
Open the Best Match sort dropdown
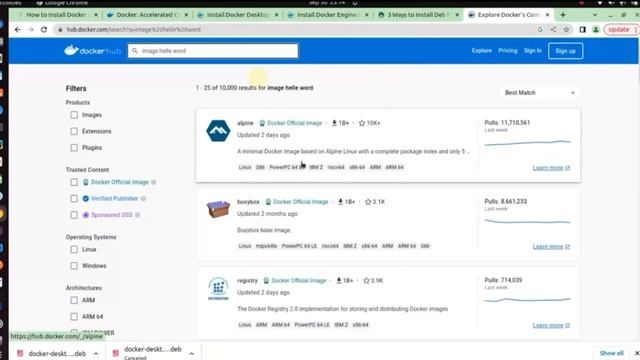tap(539, 93)
